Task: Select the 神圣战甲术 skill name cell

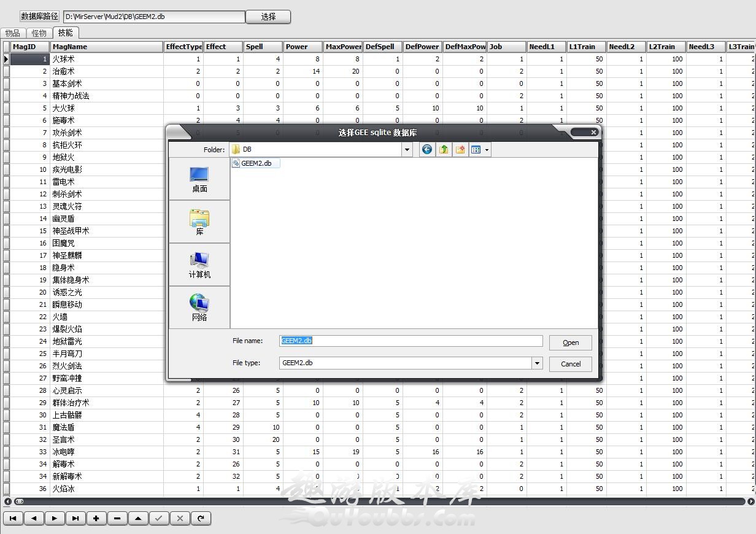Action: 107,231
